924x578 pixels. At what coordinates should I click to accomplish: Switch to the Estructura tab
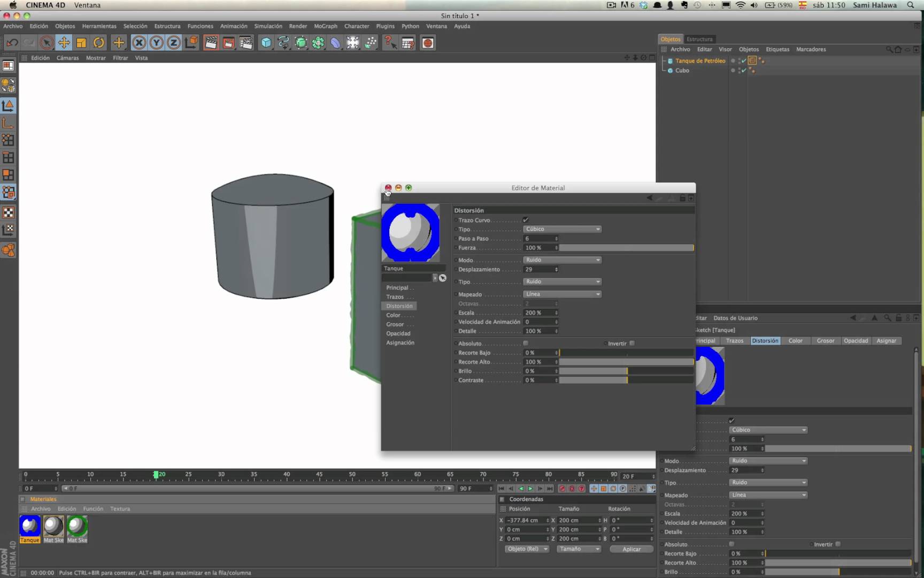(x=699, y=39)
